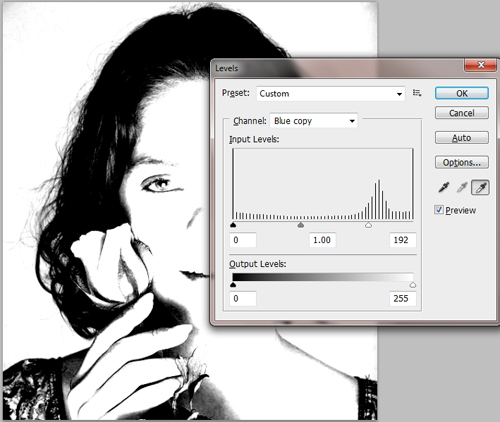Click the input highlight field showing 192
This screenshot has width=500, height=422.
403,240
